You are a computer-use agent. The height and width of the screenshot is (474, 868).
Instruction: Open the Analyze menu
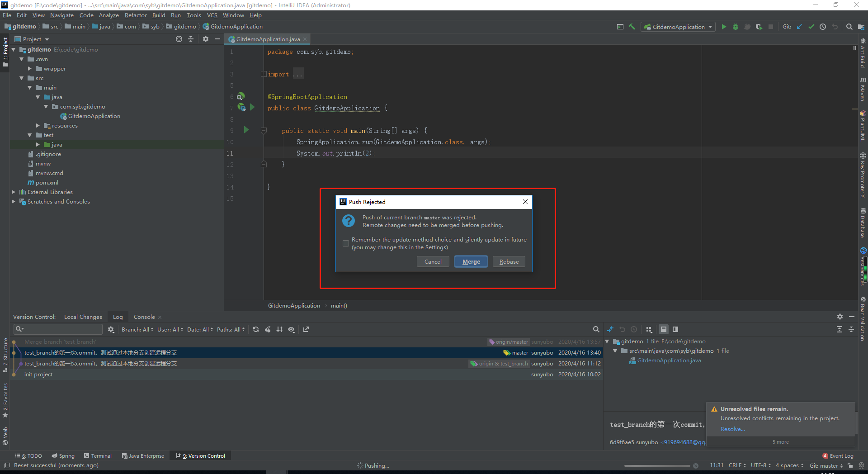tap(108, 15)
